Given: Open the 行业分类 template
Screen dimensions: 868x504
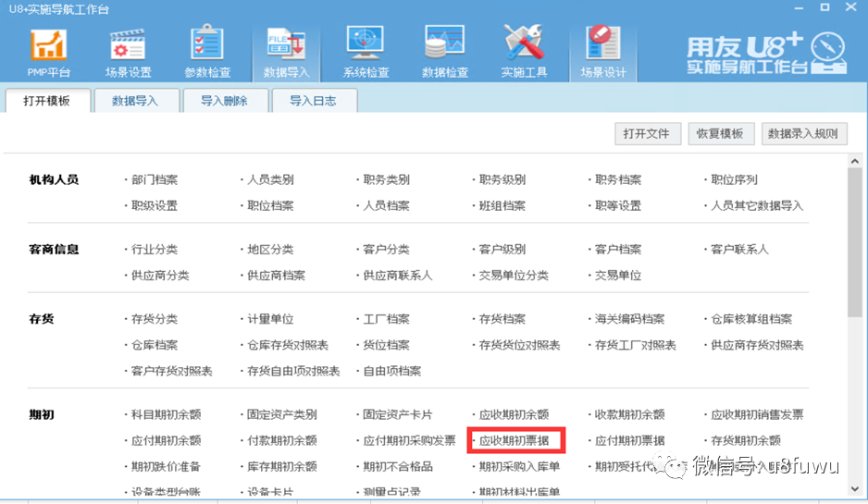Looking at the screenshot, I should (155, 250).
